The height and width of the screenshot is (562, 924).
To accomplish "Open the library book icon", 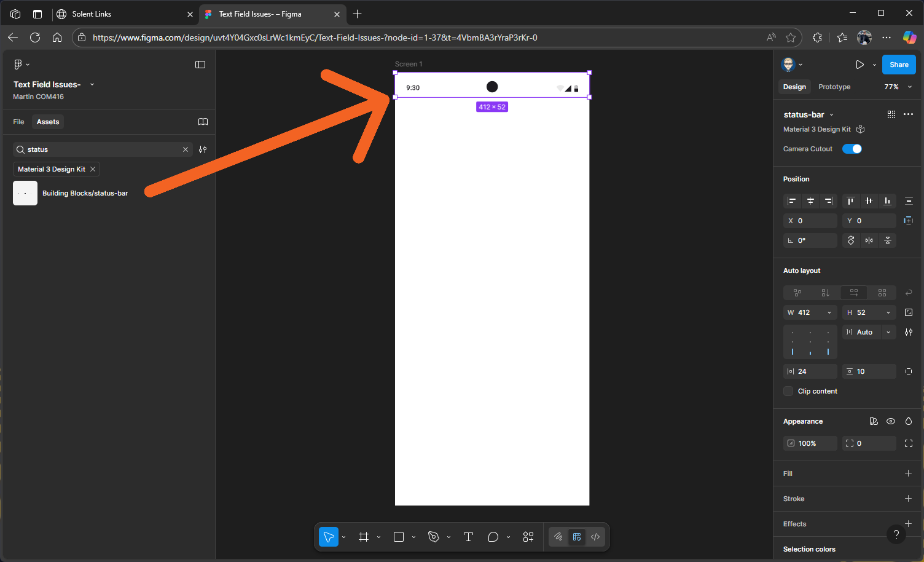I will (203, 122).
